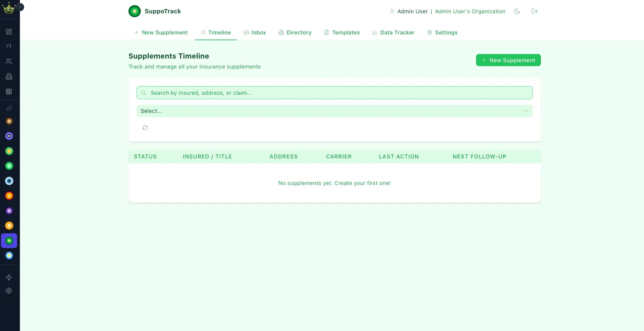Open the New Supplement tab
The width and height of the screenshot is (644, 331).
161,33
